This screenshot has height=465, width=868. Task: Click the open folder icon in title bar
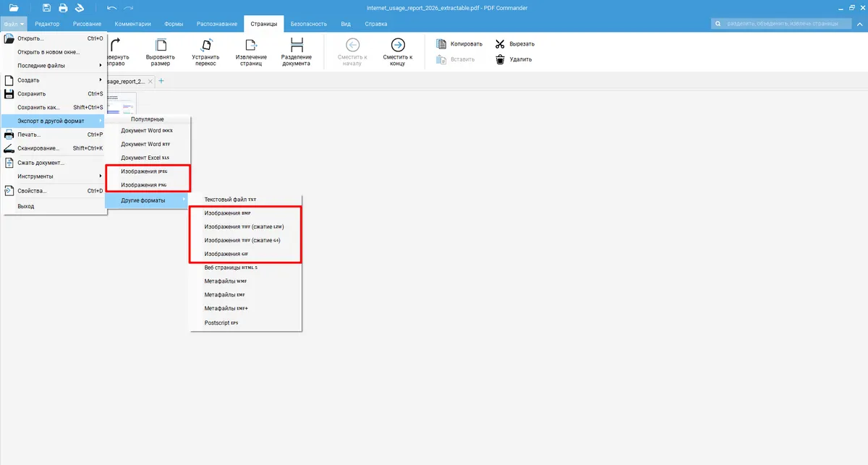(14, 8)
